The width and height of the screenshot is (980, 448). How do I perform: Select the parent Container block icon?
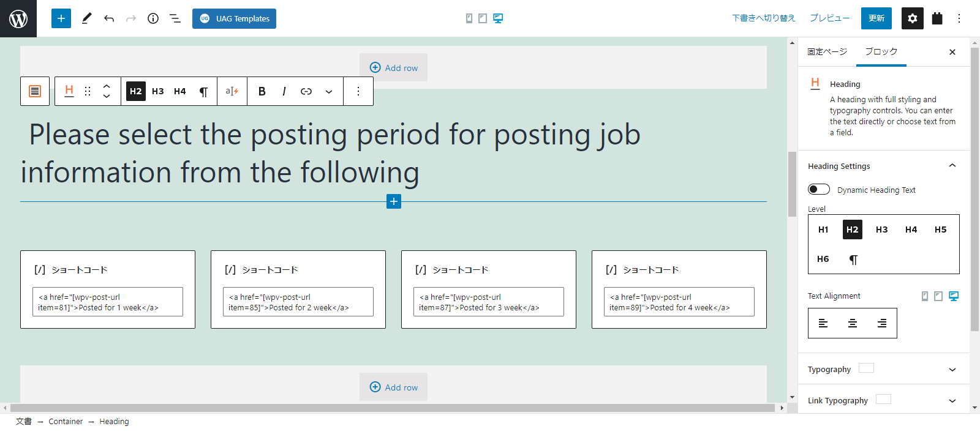pyautogui.click(x=35, y=91)
